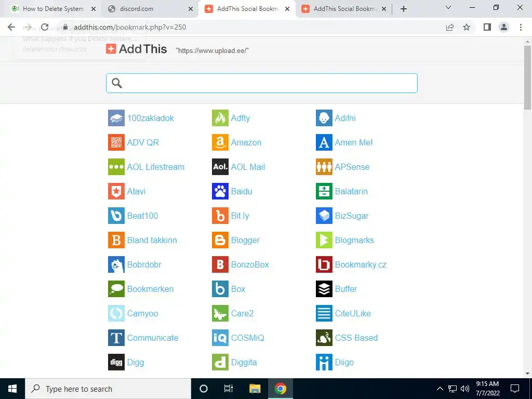The width and height of the screenshot is (532, 399).
Task: Click the browser address bar URL
Action: (129, 27)
